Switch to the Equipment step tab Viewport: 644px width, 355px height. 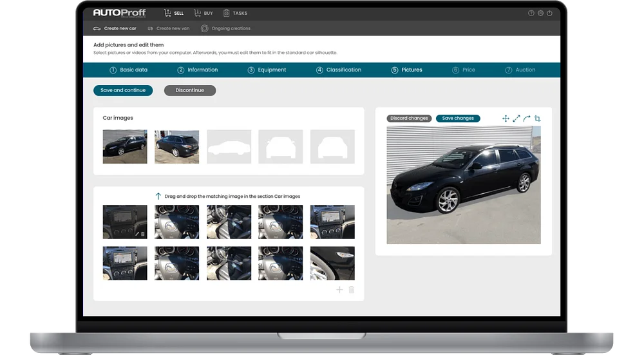(x=267, y=70)
